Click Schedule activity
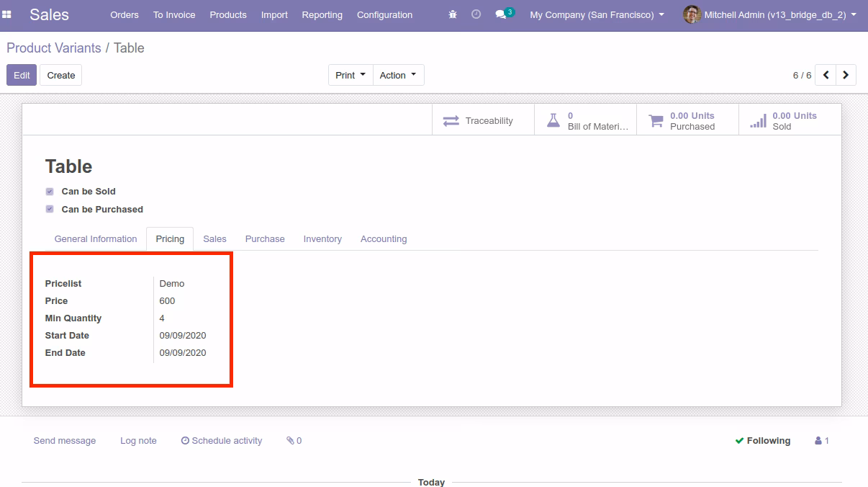The image size is (868, 487). tap(222, 441)
